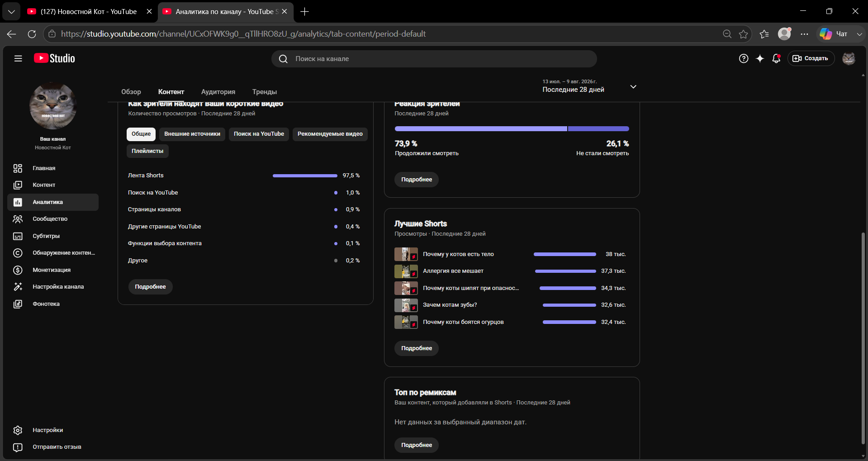868x461 pixels.
Task: Click the Аналитика sidebar icon
Action: pos(18,202)
